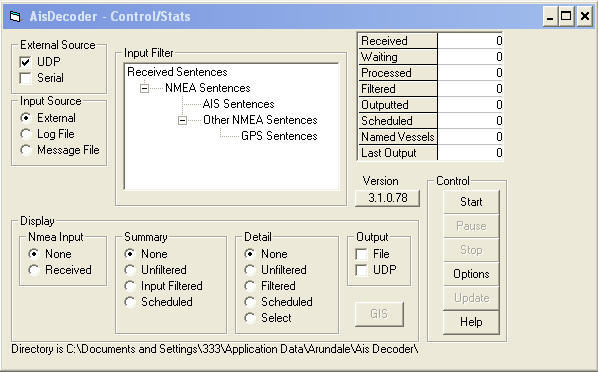Select Received Sentences in the filter tree
The width and height of the screenshot is (598, 372).
(x=177, y=72)
